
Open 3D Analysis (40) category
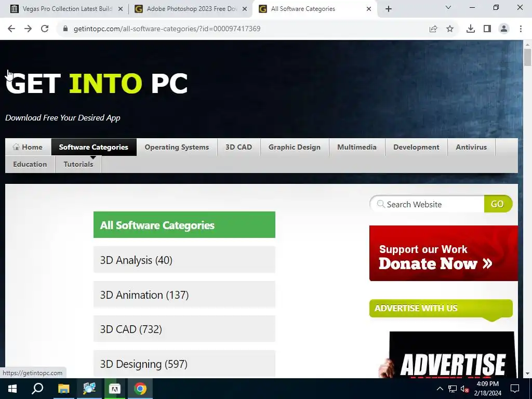184,260
